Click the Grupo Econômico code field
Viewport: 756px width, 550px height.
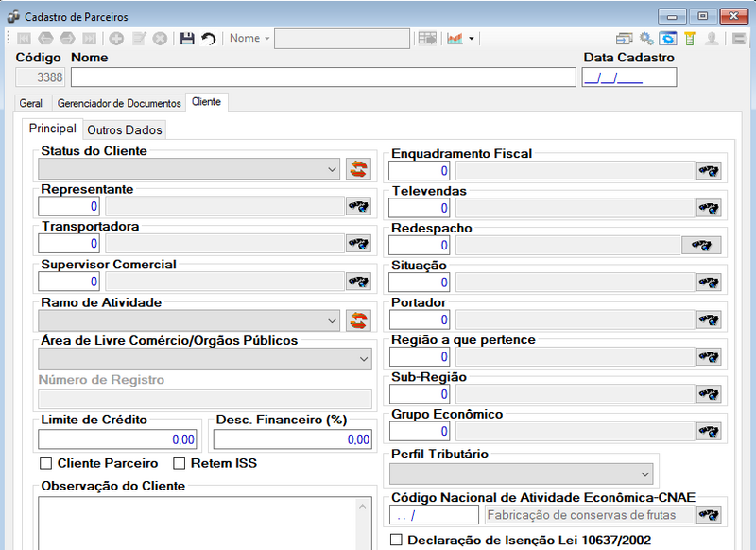(x=420, y=432)
